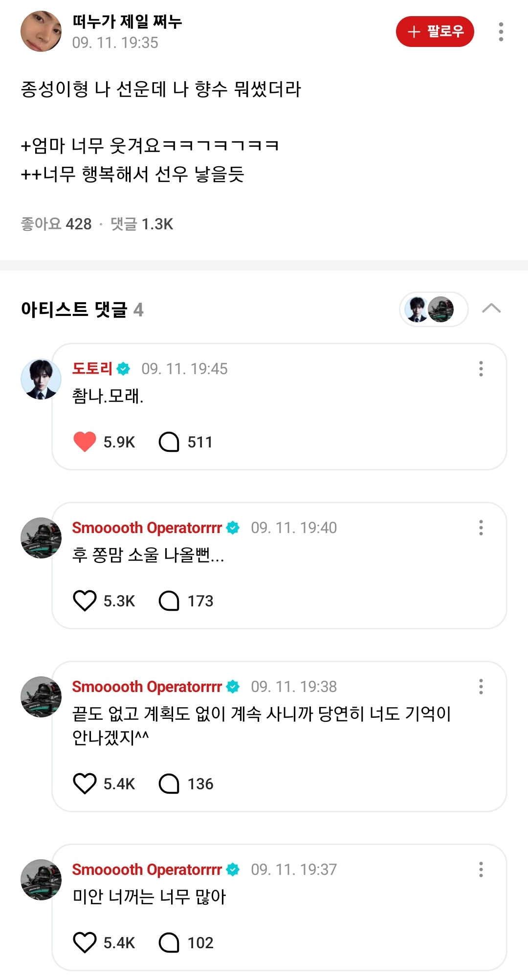Viewport: 528px width, 980px height.
Task: Open replies bubble showing 173
Action: pyautogui.click(x=169, y=601)
